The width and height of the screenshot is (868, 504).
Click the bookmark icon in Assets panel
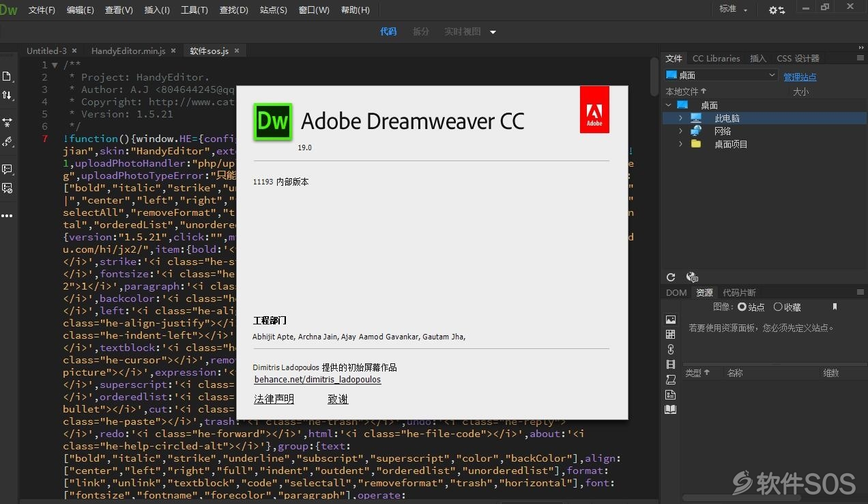(x=835, y=307)
